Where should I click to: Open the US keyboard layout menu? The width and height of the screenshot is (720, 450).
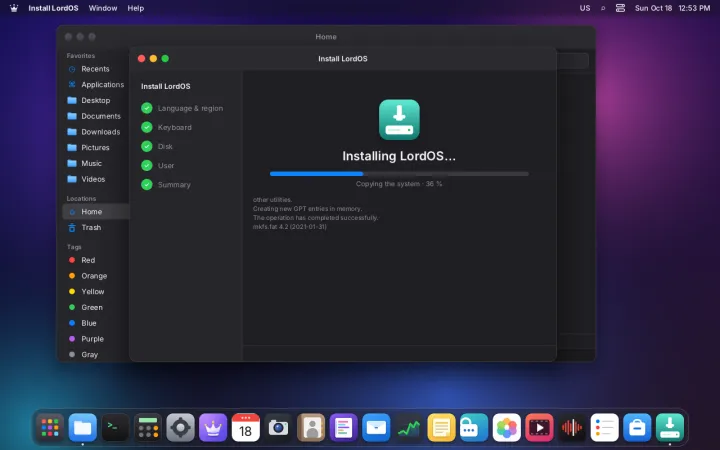(x=585, y=8)
